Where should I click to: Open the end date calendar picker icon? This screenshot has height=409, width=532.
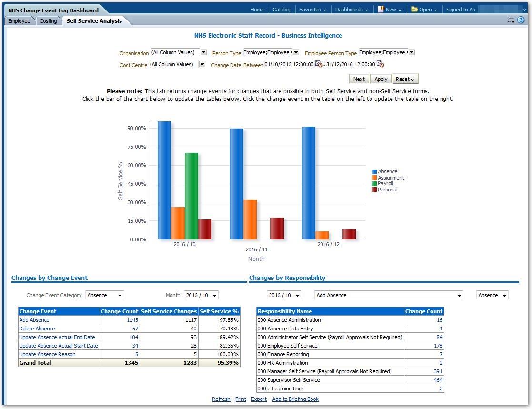tap(381, 64)
